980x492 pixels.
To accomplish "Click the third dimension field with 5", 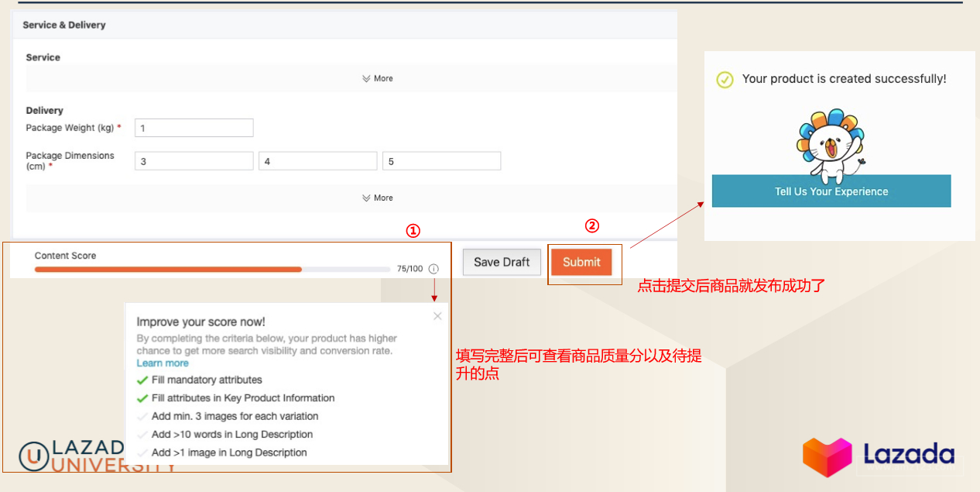I will tap(442, 161).
